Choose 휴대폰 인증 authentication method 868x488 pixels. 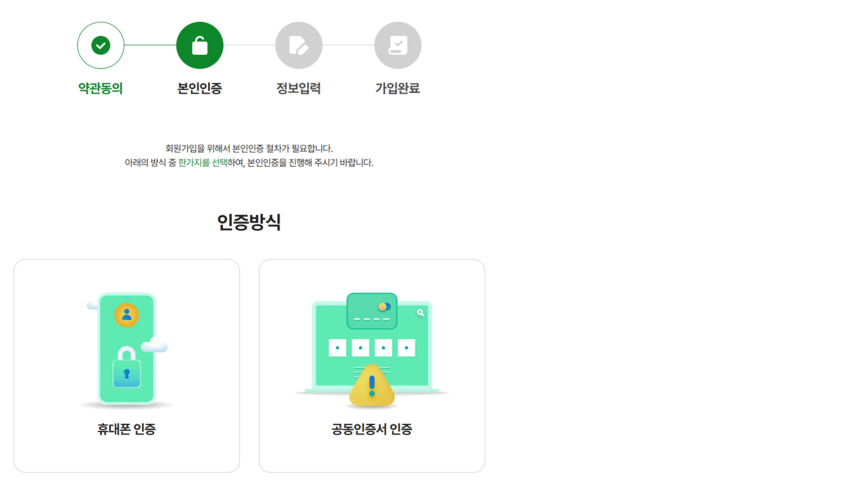click(127, 366)
